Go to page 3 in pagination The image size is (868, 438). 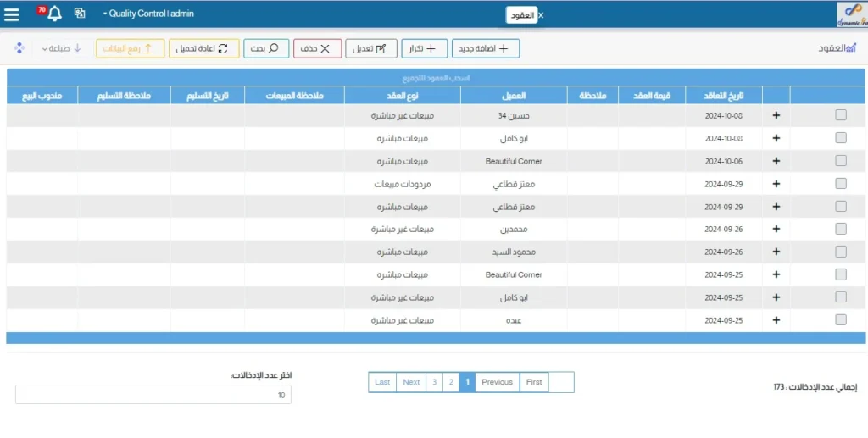click(x=434, y=382)
